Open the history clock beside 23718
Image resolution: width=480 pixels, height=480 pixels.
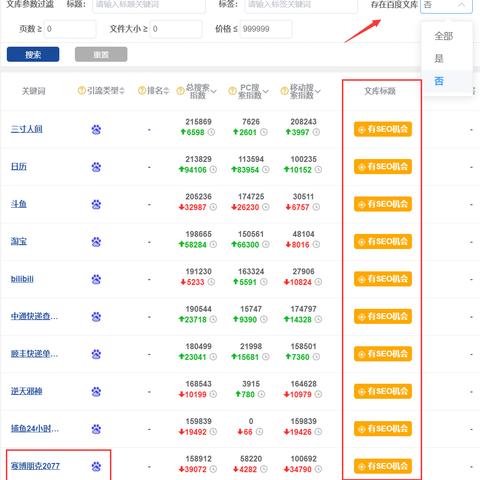[x=213, y=319]
